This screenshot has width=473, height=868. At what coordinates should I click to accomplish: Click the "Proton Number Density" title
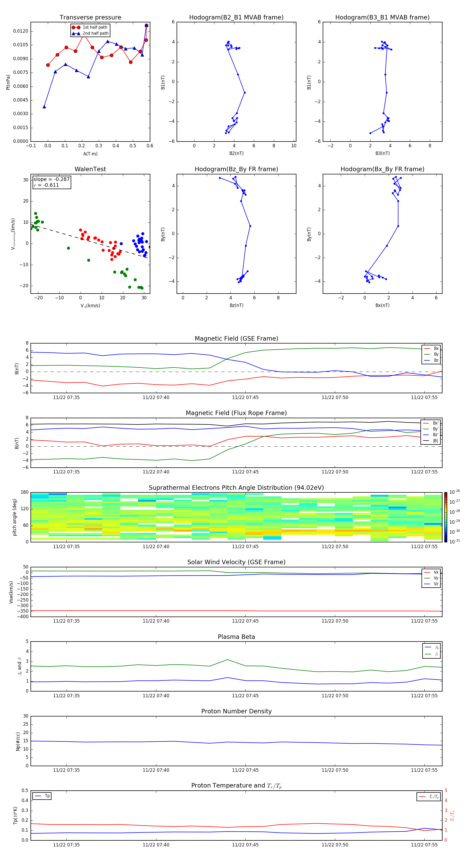click(x=236, y=711)
